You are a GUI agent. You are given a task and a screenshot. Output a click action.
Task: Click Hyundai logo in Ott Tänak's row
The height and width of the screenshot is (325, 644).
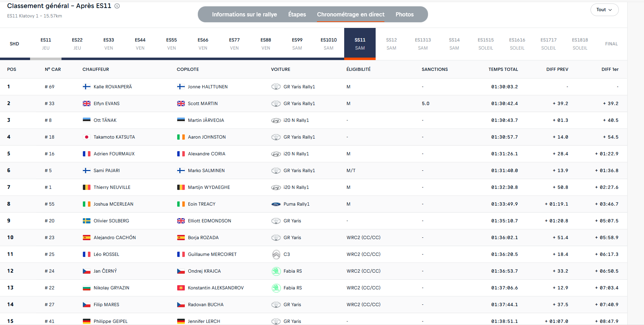276,120
